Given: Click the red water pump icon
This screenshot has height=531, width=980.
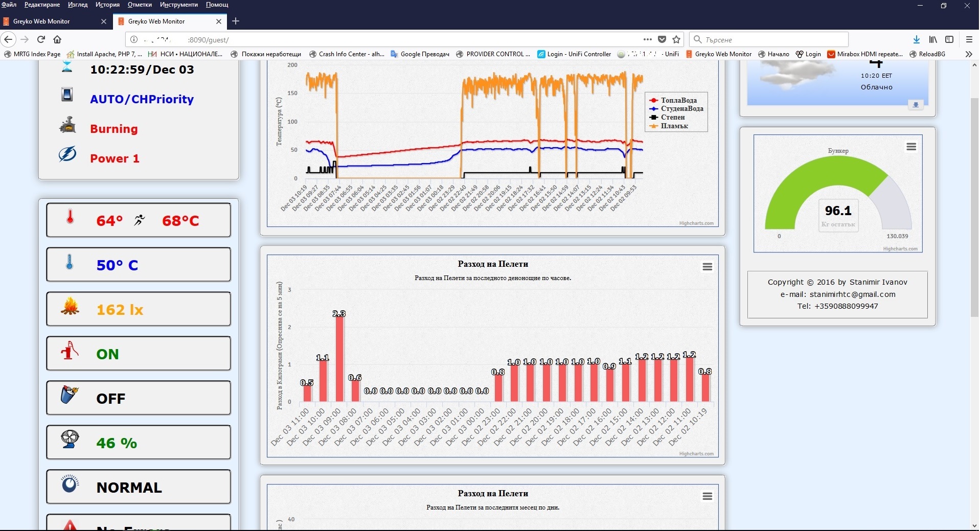Looking at the screenshot, I should click(70, 352).
